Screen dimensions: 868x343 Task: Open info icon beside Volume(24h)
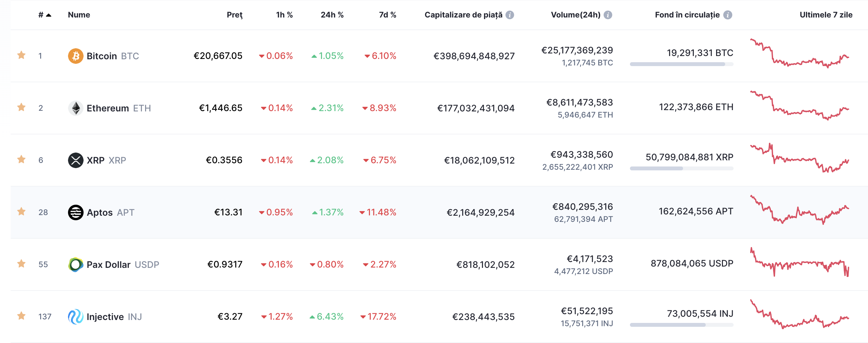[x=608, y=15]
